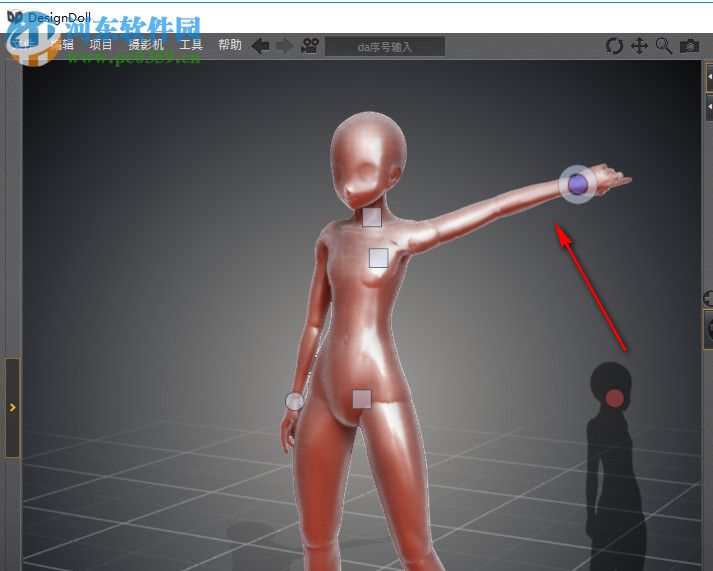Expand the second right collapsed panel

tap(709, 107)
